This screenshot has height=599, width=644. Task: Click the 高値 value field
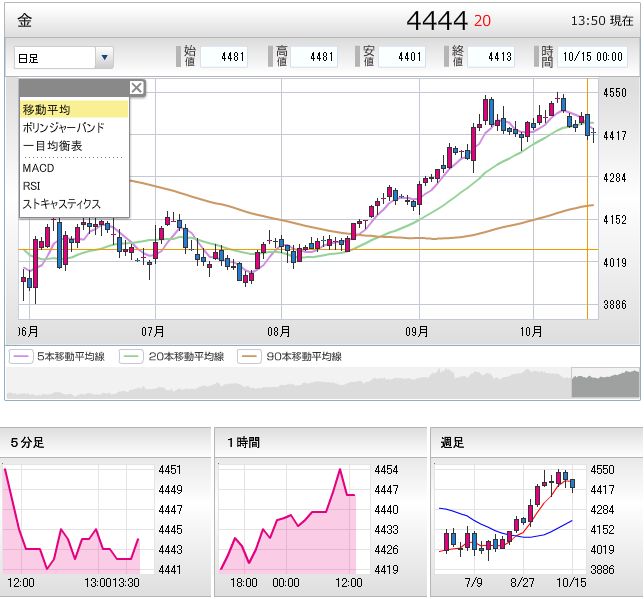point(312,57)
